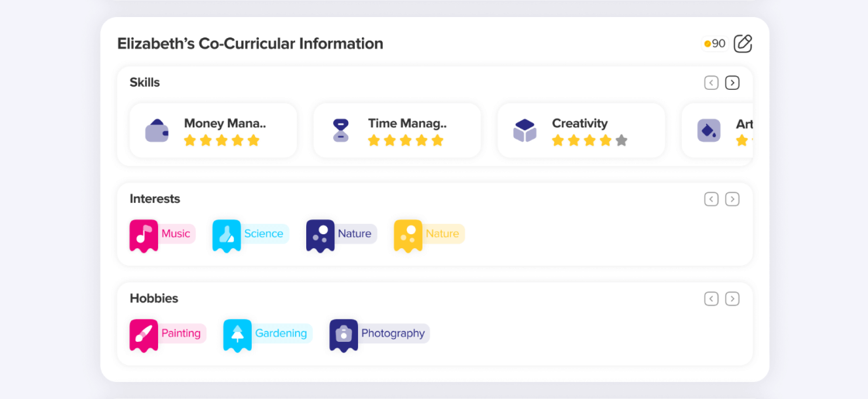Click the Painting brush icon
The image size is (868, 399).
tap(144, 335)
